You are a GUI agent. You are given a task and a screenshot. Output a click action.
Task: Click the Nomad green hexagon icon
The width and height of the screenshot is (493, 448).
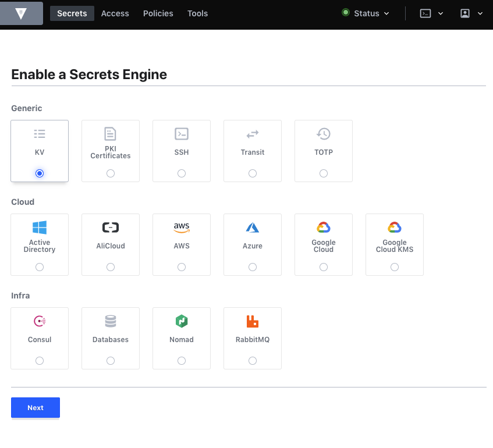coord(182,321)
